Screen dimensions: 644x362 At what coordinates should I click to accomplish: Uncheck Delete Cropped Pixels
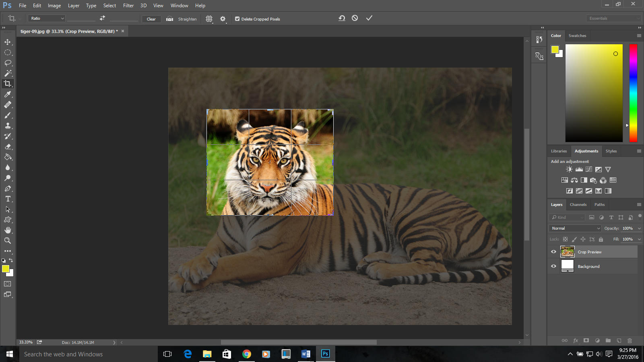point(237,19)
